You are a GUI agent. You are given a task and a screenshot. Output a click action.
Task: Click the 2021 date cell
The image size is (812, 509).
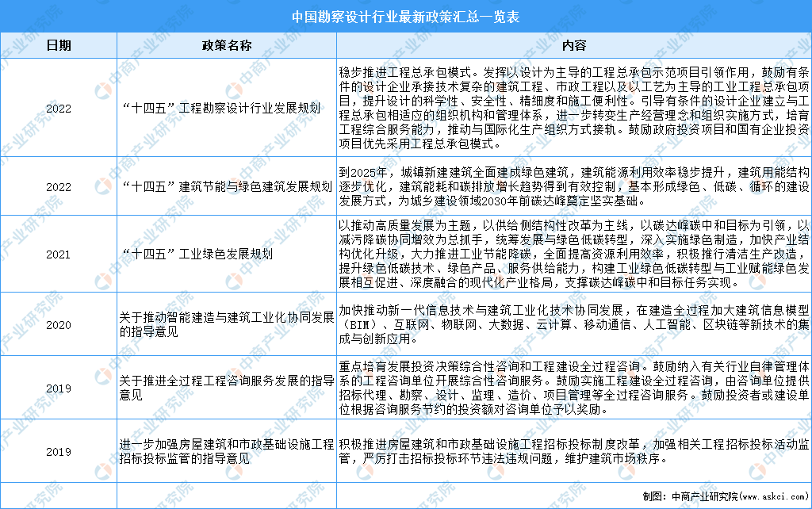coord(59,254)
